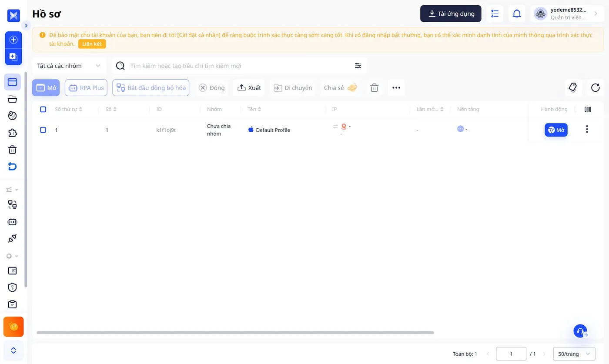609x364 pixels.
Task: Collapse the settings gear section in sidebar
Action: pyautogui.click(x=12, y=256)
